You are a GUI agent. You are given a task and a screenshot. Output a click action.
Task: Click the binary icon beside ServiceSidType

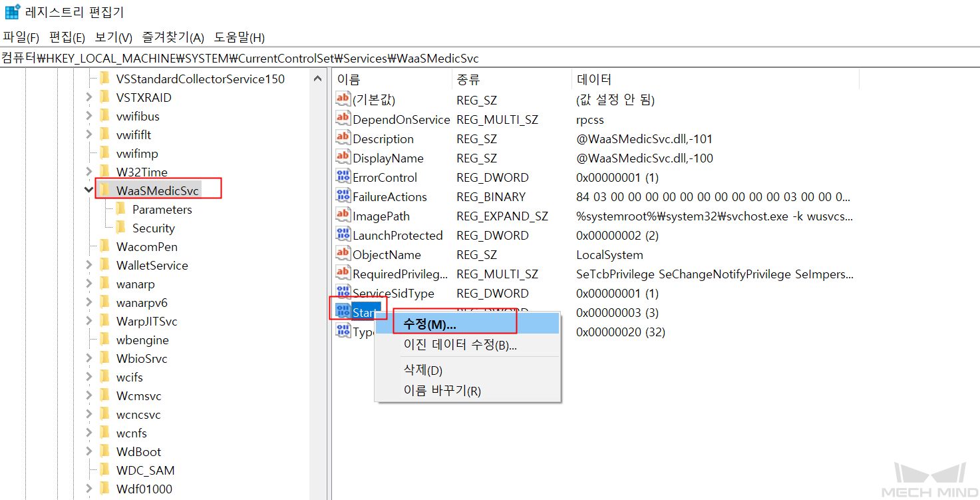pos(343,292)
